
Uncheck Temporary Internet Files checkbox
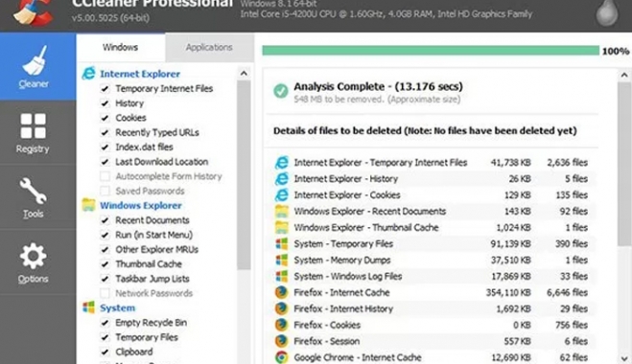(105, 88)
